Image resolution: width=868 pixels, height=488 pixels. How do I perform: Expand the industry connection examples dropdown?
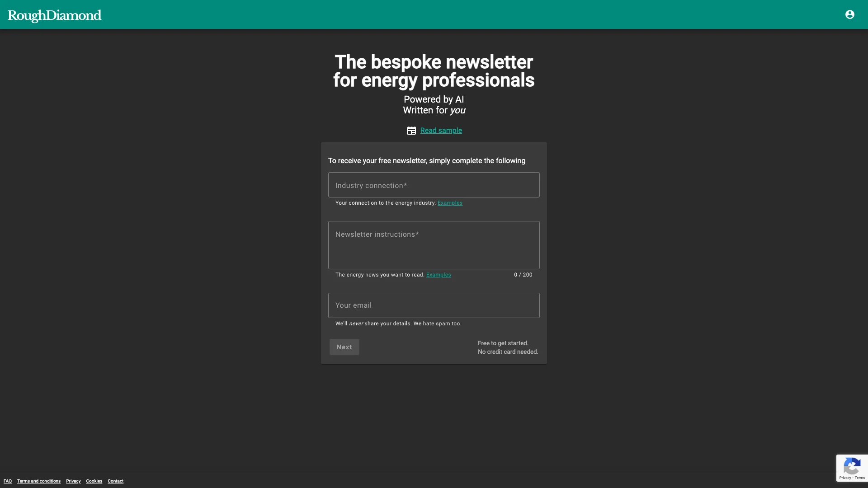pyautogui.click(x=449, y=202)
